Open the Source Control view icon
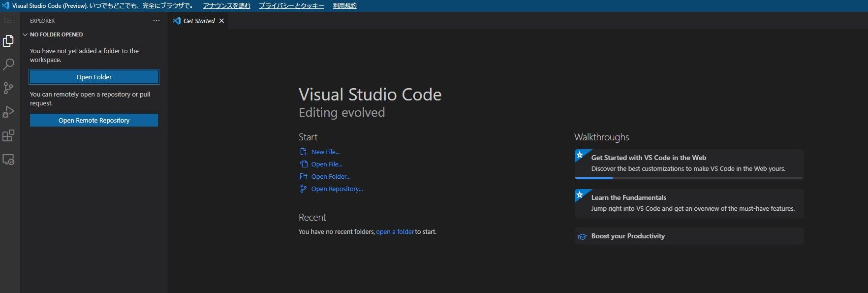The height and width of the screenshot is (293, 868). tap(8, 88)
